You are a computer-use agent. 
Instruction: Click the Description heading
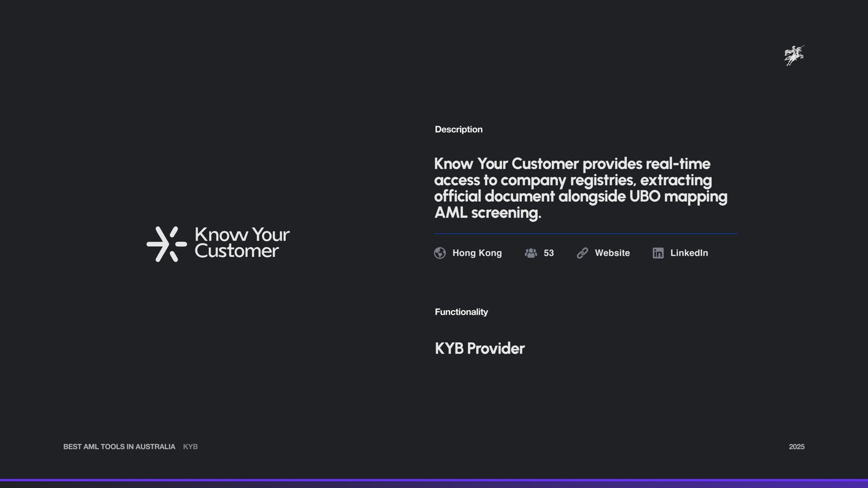click(x=458, y=130)
